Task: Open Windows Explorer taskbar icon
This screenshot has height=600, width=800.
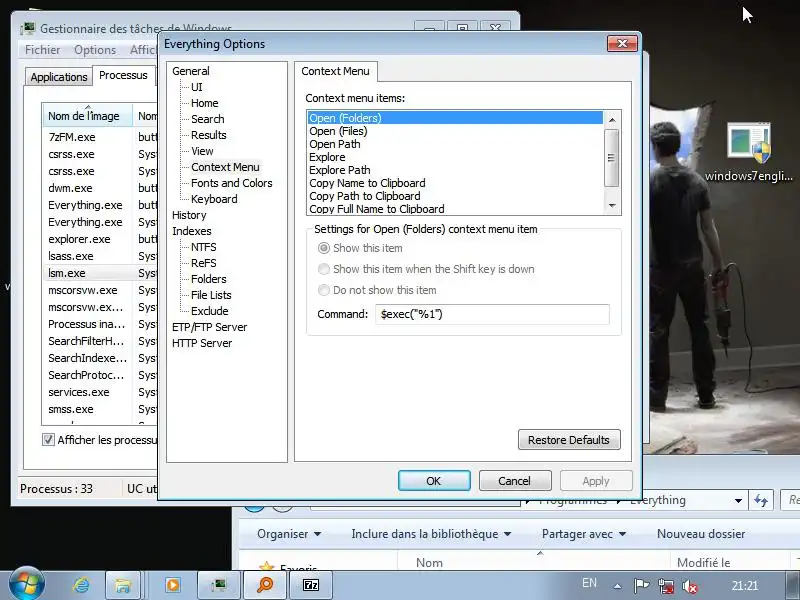Action: (x=122, y=585)
